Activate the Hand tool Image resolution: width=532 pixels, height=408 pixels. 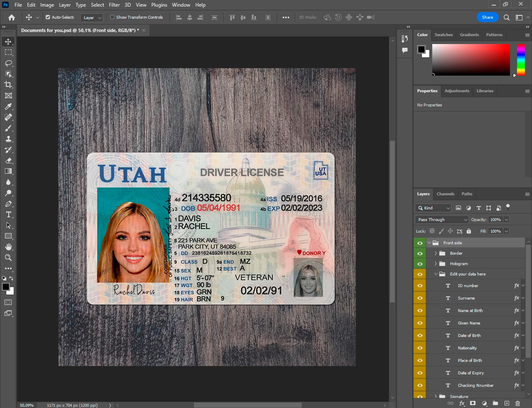coord(9,247)
